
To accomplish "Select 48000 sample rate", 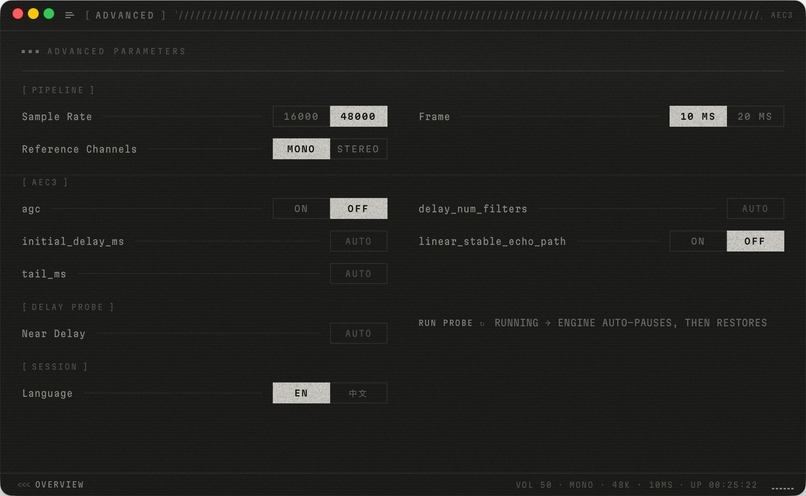I will coord(358,117).
